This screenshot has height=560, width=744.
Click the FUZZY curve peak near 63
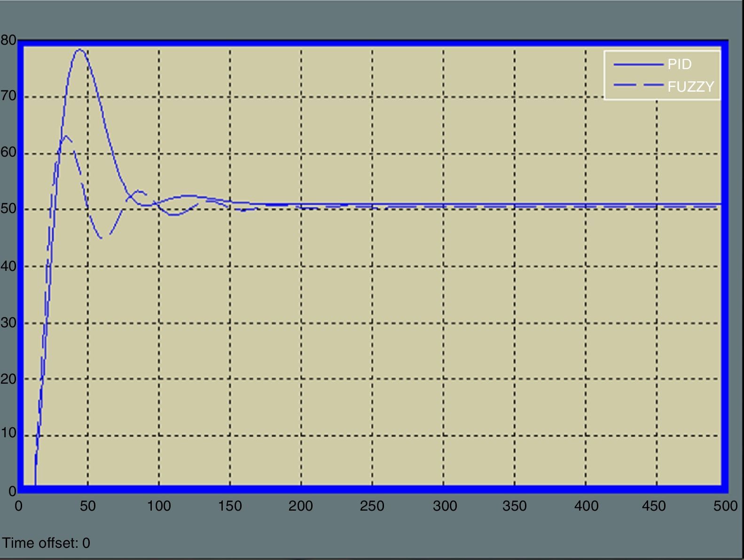tap(65, 136)
